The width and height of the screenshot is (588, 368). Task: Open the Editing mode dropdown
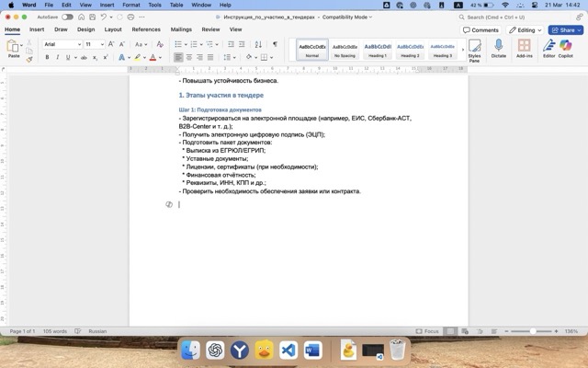525,29
